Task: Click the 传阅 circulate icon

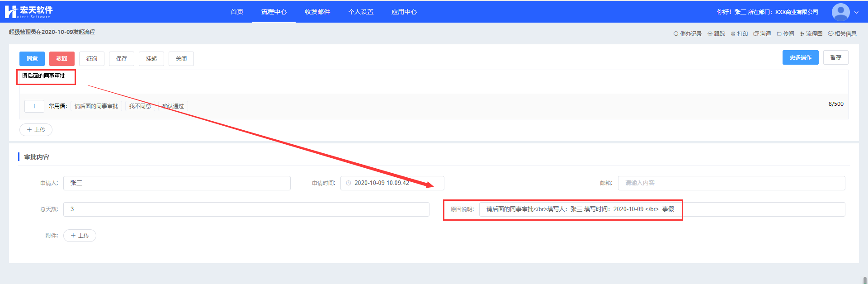Action: click(779, 34)
